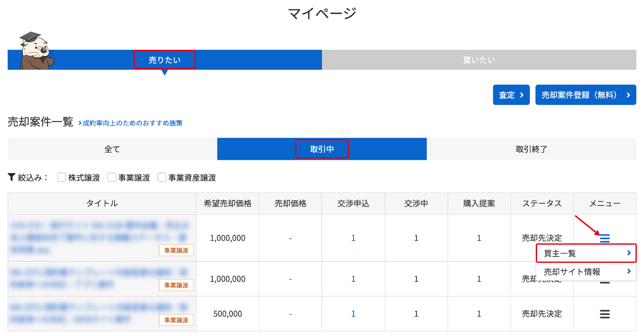Open 交渉申込 count link in first row

[353, 238]
